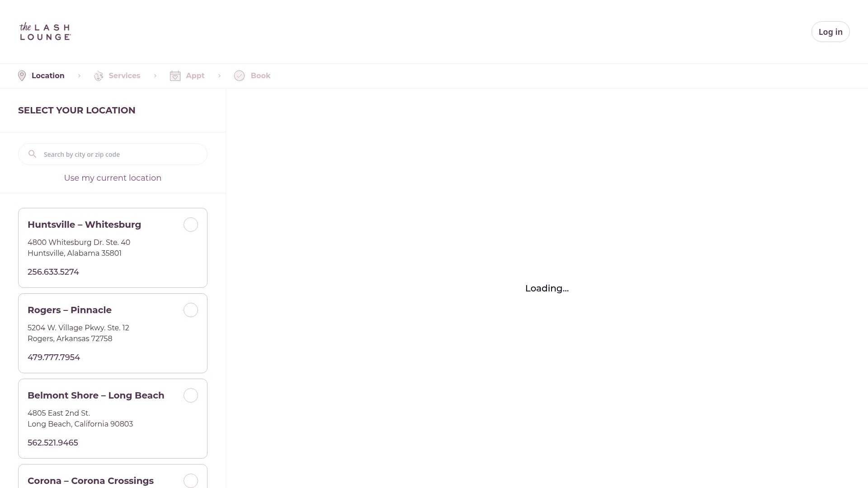The image size is (868, 488).
Task: Click address 5204 W. Village Pkwy. Ste. 12
Action: pyautogui.click(x=78, y=328)
